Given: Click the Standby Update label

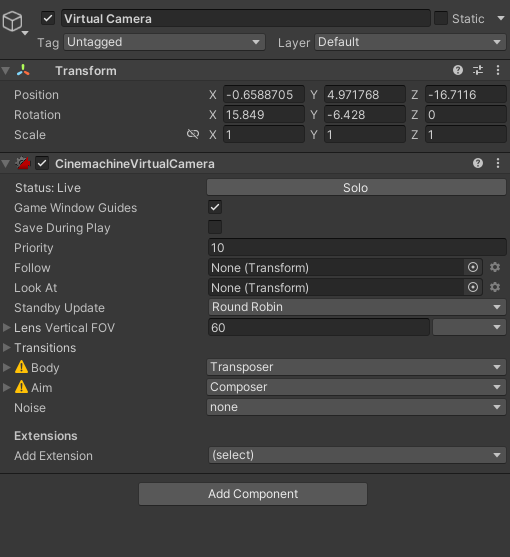Looking at the screenshot, I should coord(59,308).
